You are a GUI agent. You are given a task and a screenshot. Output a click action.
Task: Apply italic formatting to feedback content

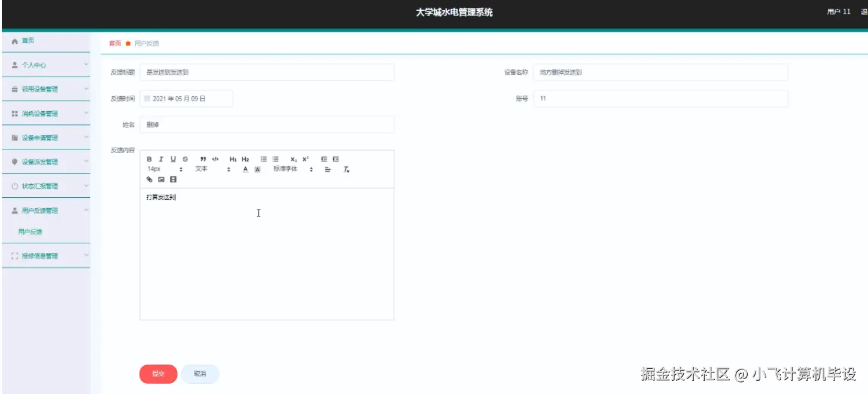[x=161, y=159]
